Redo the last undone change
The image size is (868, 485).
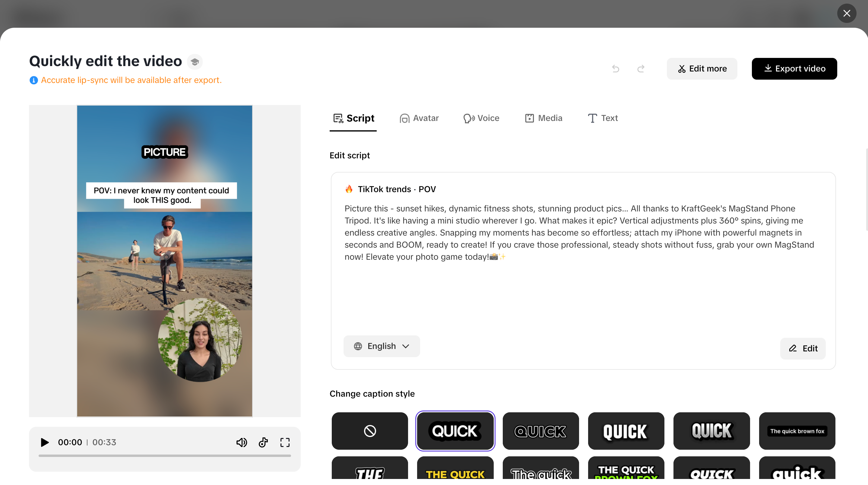pos(641,68)
